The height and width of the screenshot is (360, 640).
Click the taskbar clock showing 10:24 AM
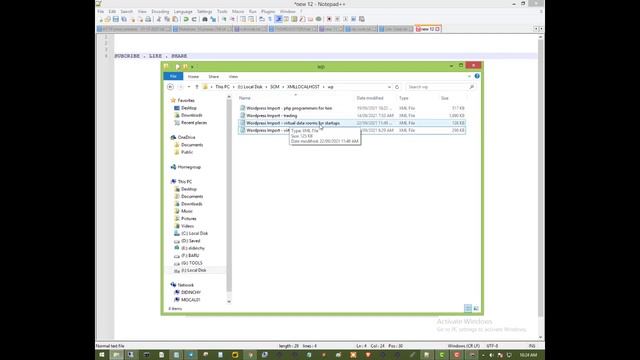coord(528,355)
